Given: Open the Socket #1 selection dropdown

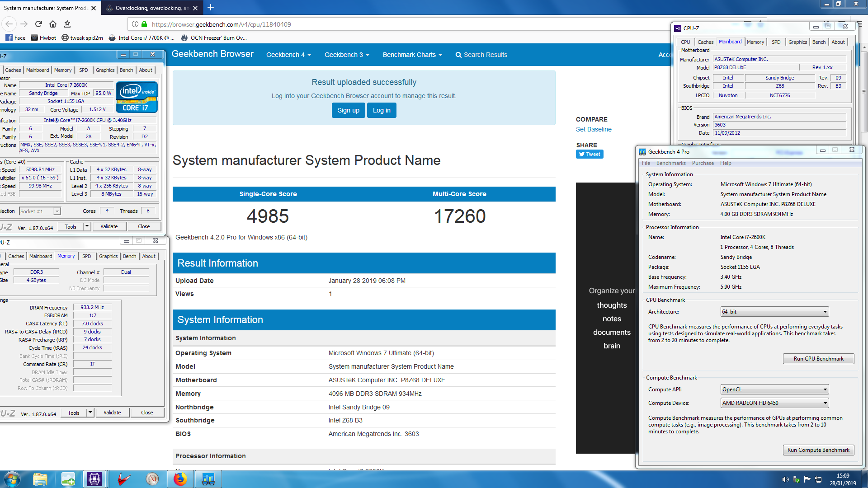Looking at the screenshot, I should click(x=40, y=211).
